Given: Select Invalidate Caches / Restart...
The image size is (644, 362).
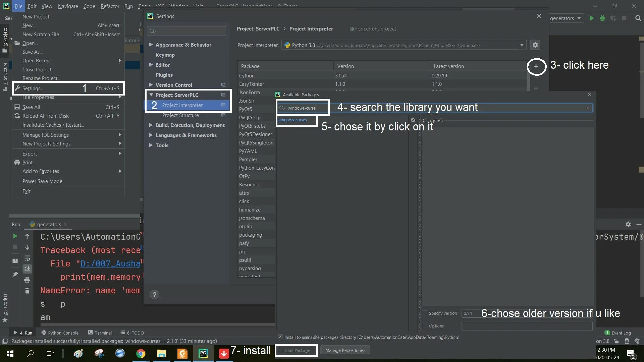Looking at the screenshot, I should [68, 125].
